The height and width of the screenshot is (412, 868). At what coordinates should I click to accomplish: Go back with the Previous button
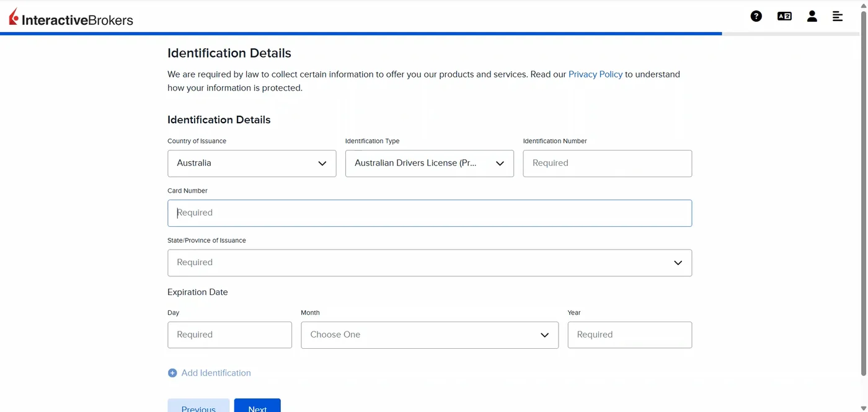[198, 406]
